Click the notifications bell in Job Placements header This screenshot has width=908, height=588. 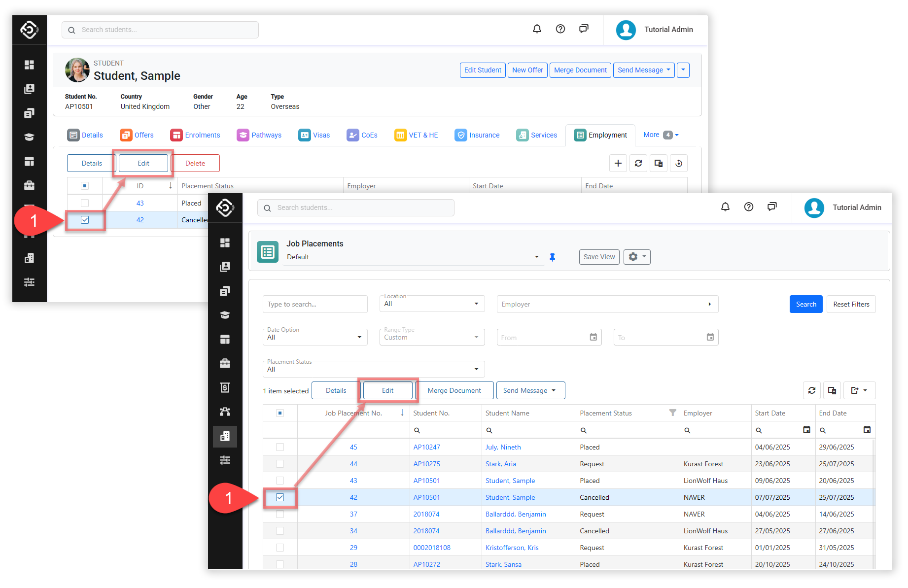pos(725,207)
